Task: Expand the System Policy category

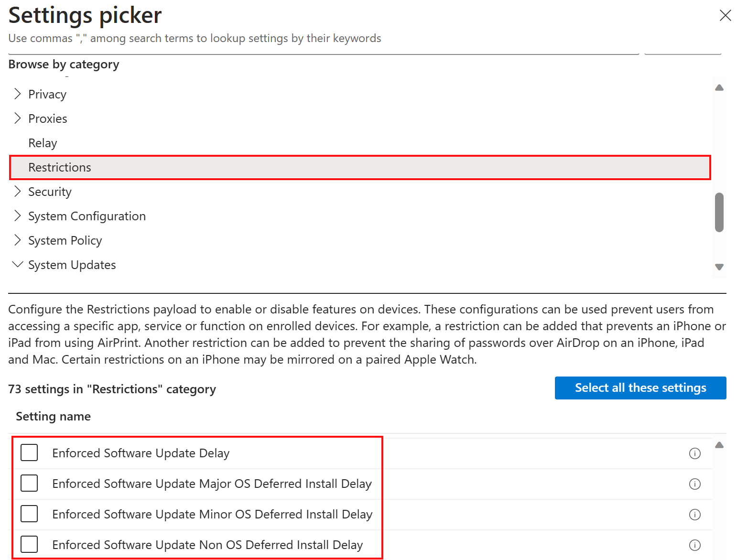Action: [18, 240]
